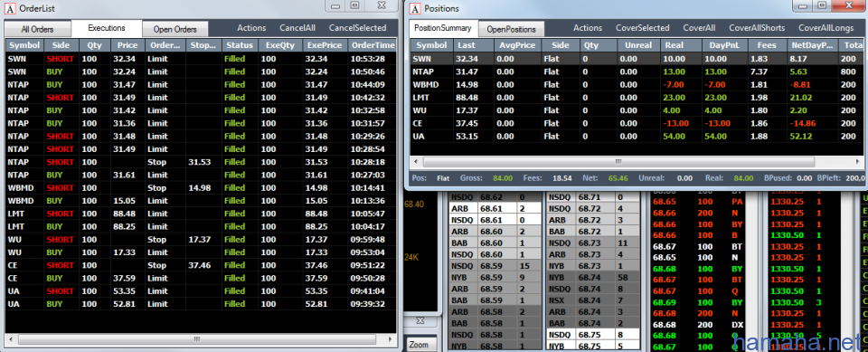Select SWN SHORT order at 10:53:28
The height and width of the screenshot is (352, 868).
(x=201, y=58)
